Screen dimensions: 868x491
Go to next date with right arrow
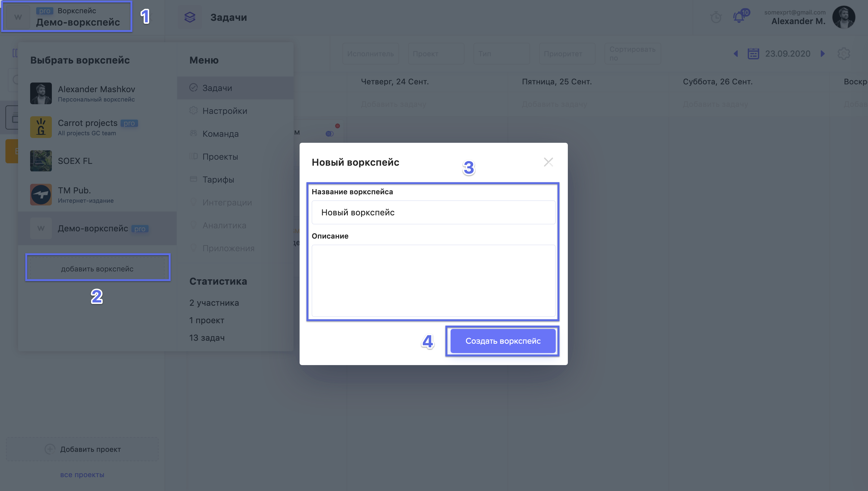(823, 54)
